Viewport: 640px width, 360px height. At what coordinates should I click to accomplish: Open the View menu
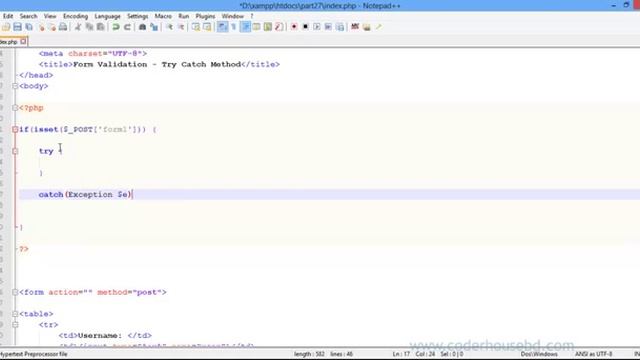50,16
